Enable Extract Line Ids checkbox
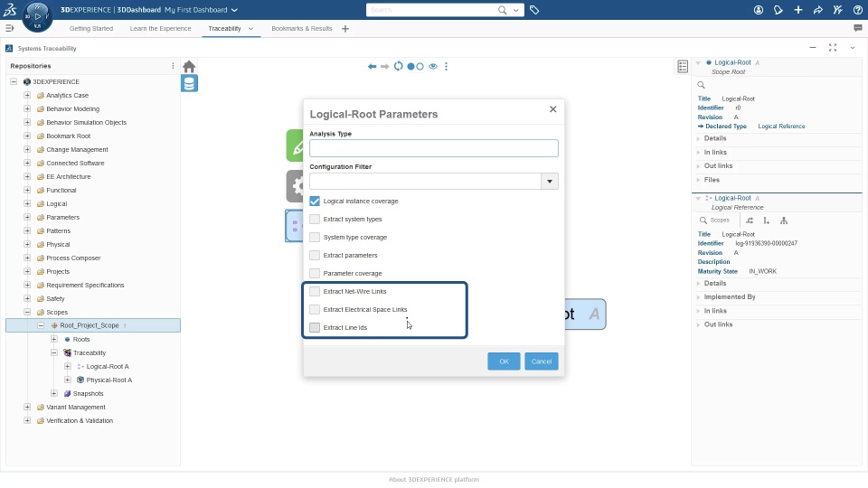 [x=315, y=327]
